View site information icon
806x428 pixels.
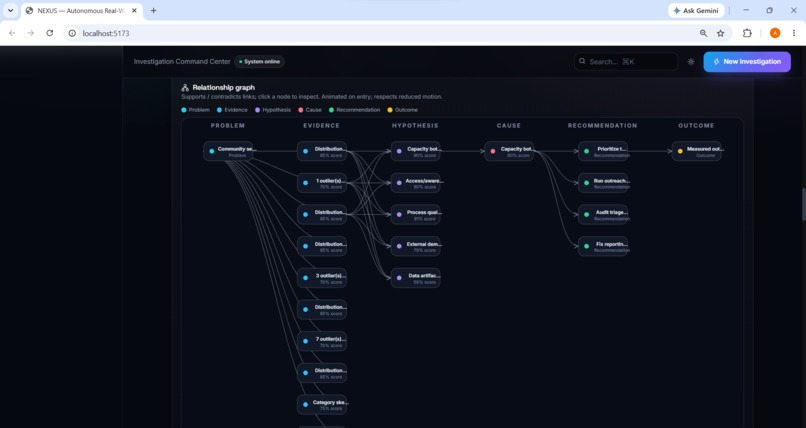(72, 33)
